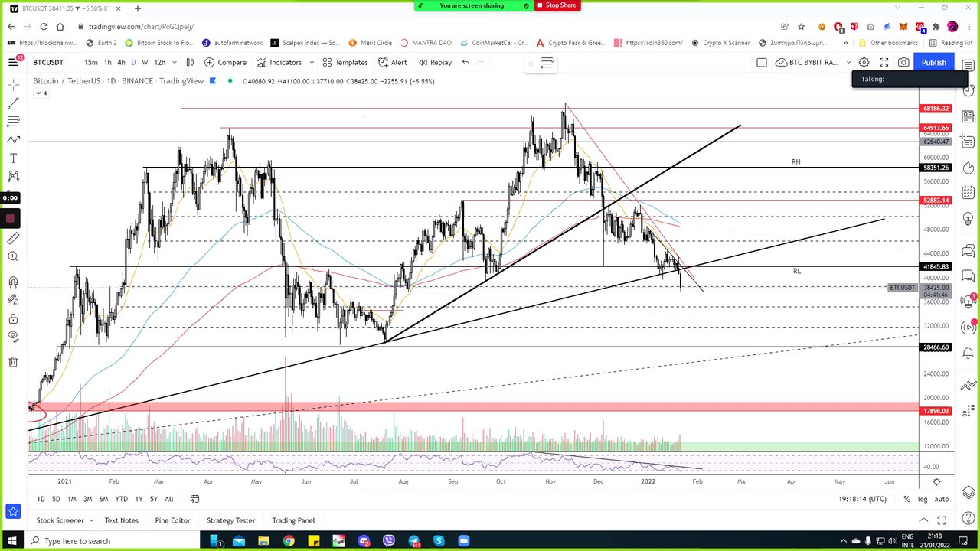Open the Strategy Tester tab
980x551 pixels.
[230, 520]
